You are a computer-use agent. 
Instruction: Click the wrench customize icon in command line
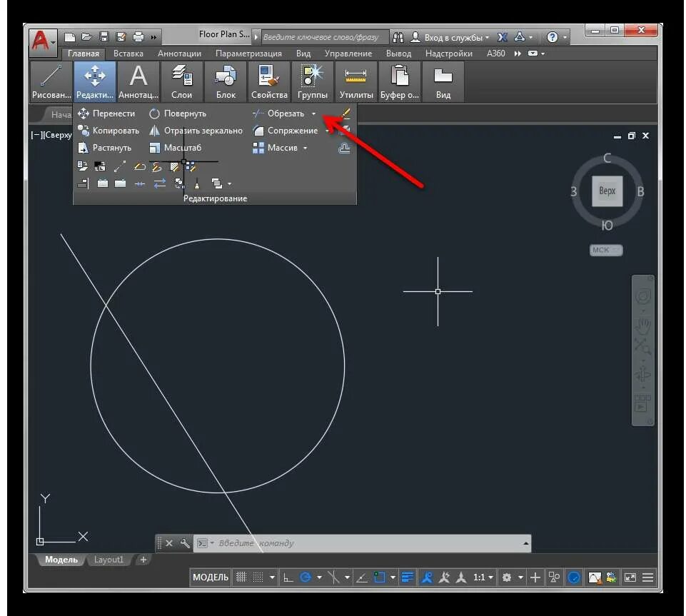coord(185,543)
